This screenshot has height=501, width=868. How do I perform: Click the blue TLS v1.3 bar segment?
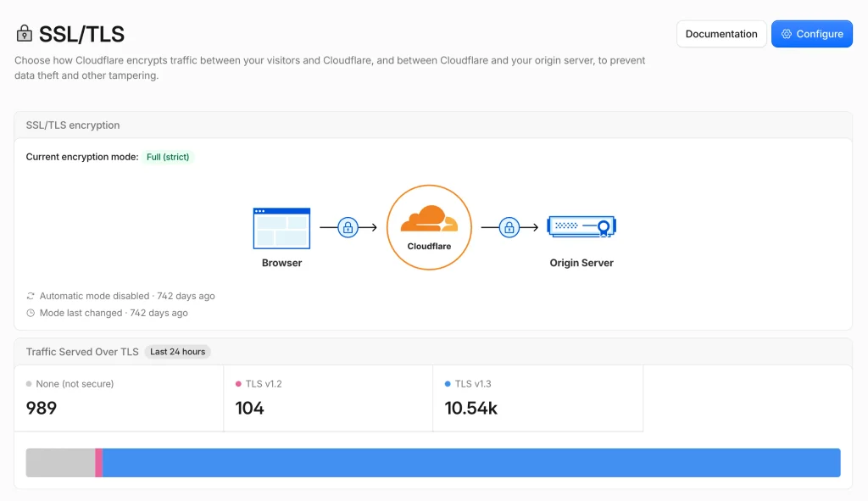(x=471, y=463)
